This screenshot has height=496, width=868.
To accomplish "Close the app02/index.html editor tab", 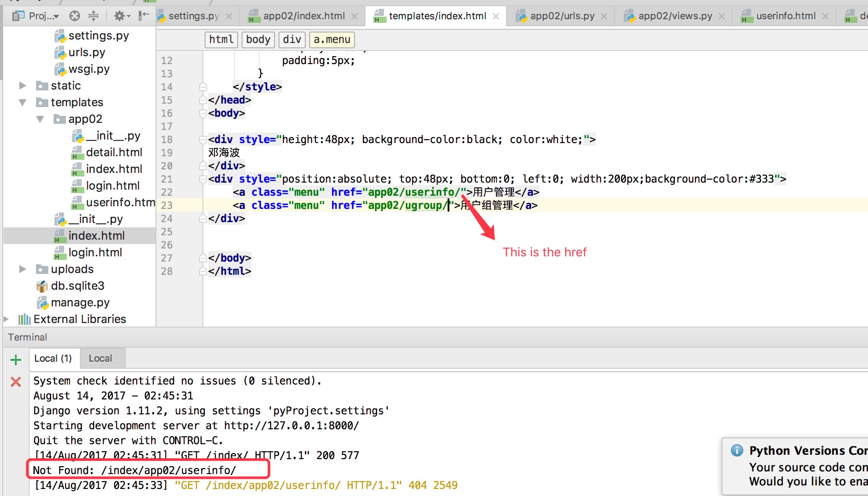I will (354, 16).
